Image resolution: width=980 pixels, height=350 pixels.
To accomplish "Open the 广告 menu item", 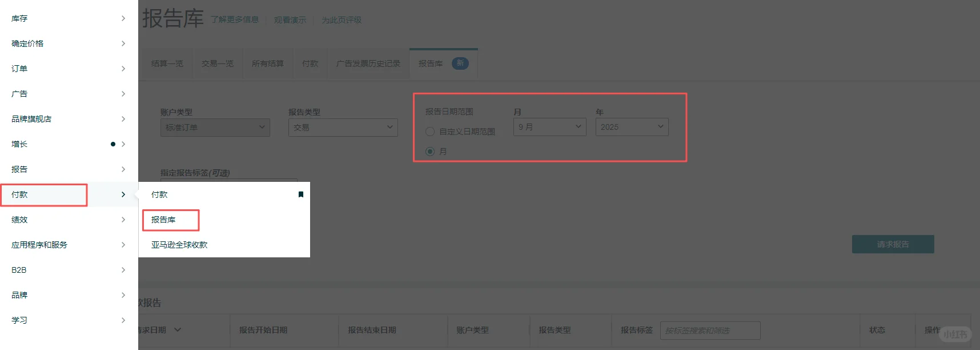I will (x=69, y=94).
